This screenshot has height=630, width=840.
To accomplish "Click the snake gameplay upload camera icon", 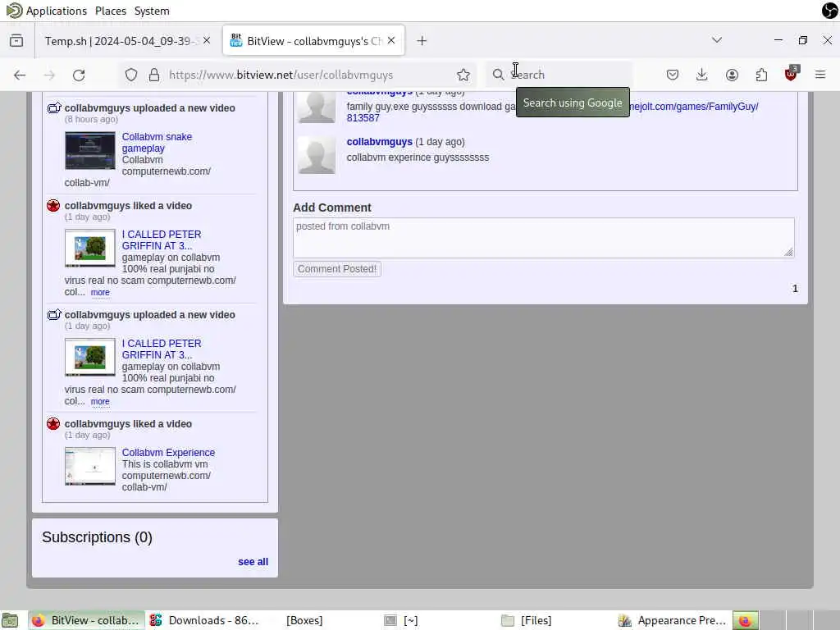I will point(53,107).
